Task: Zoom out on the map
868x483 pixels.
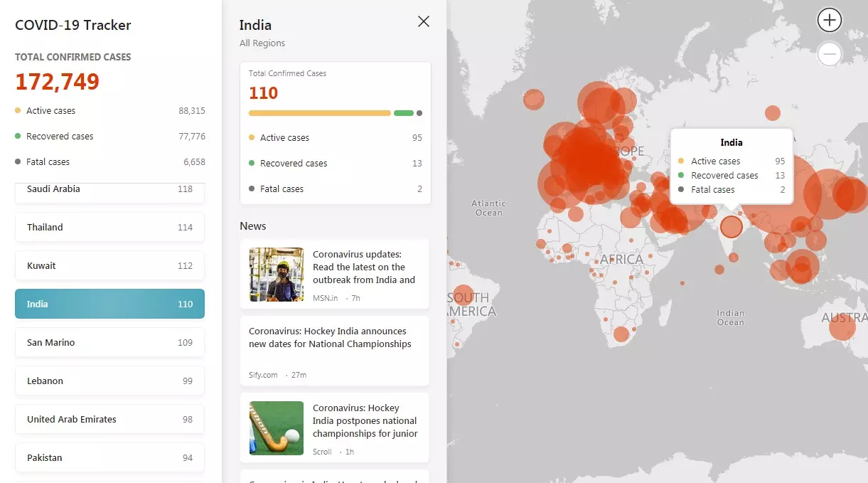Action: 829,54
